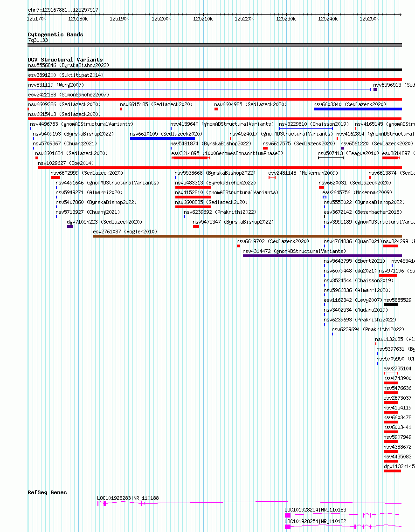Click the nsv5409153 (ByrskaBishop2022) label

coord(73,134)
